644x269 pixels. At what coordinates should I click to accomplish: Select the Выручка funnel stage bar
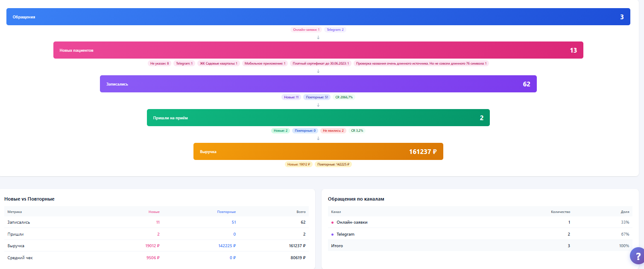318,151
